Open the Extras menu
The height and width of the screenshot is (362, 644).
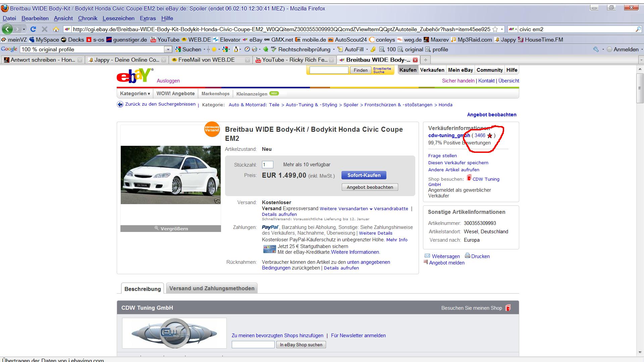click(x=148, y=18)
